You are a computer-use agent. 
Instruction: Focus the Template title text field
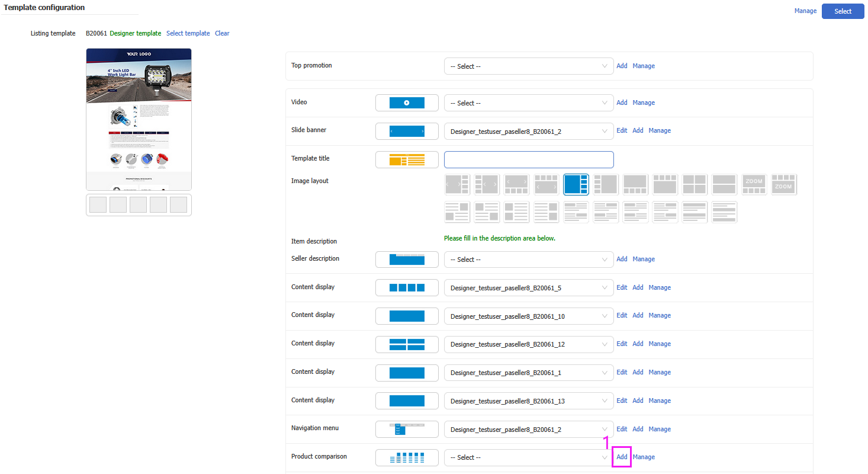click(x=528, y=159)
